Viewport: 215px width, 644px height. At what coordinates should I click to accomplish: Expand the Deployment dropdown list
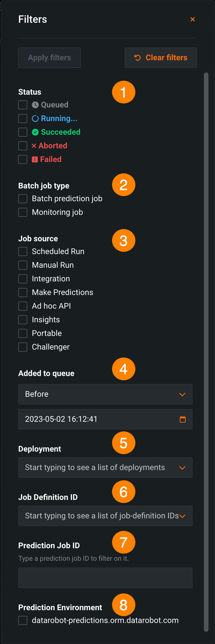(x=105, y=468)
